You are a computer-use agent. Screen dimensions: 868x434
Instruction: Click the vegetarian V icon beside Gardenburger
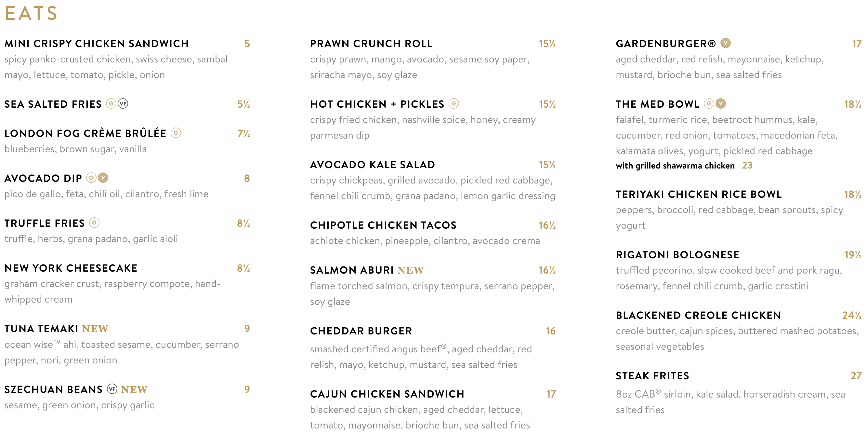coord(725,43)
